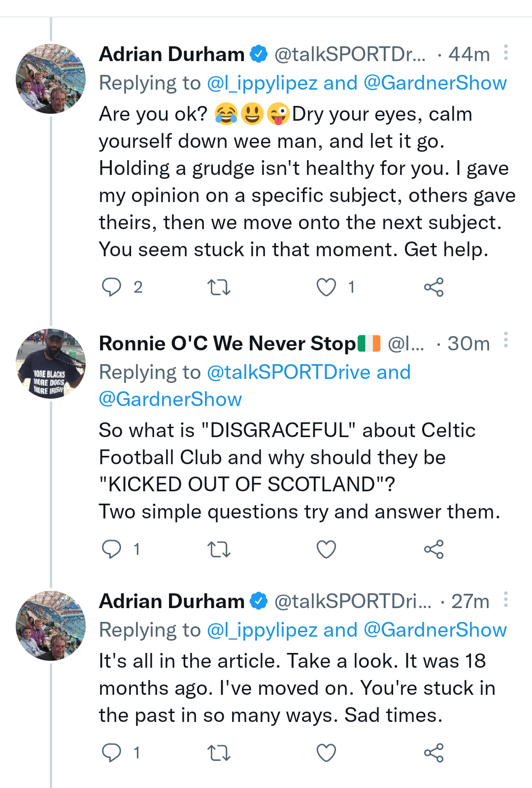The image size is (532, 788).
Task: Share Adrian Durham's 27m tweet
Action: click(x=433, y=753)
